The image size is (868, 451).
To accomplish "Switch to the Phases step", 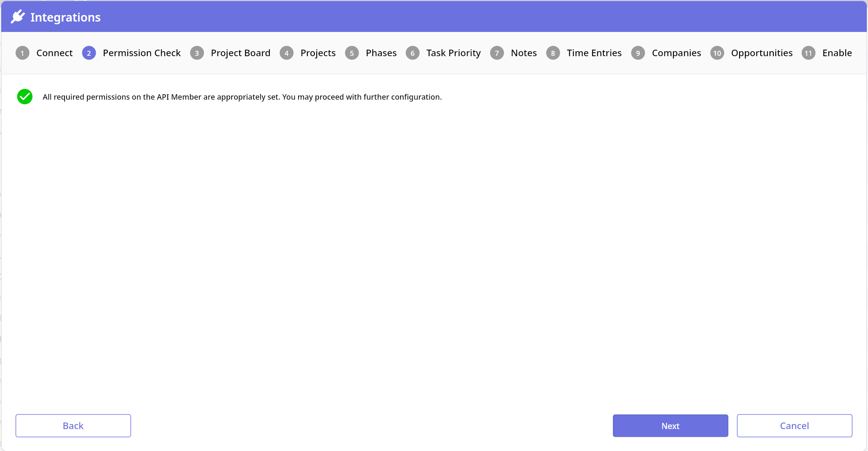I will pyautogui.click(x=381, y=53).
